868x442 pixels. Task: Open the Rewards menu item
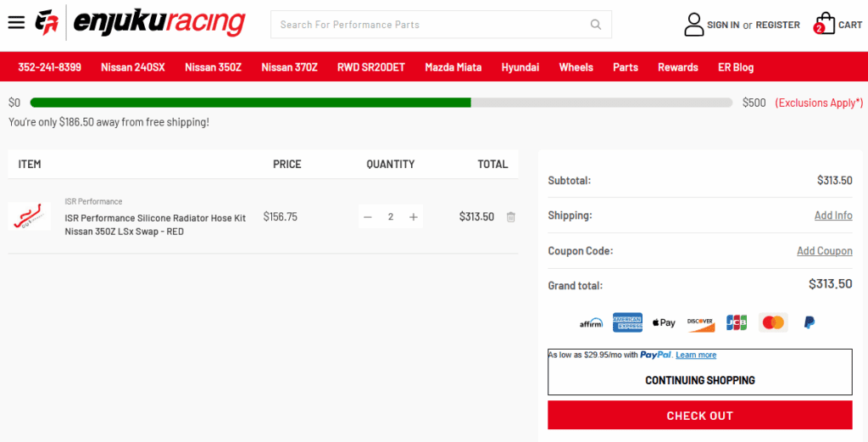(x=677, y=68)
